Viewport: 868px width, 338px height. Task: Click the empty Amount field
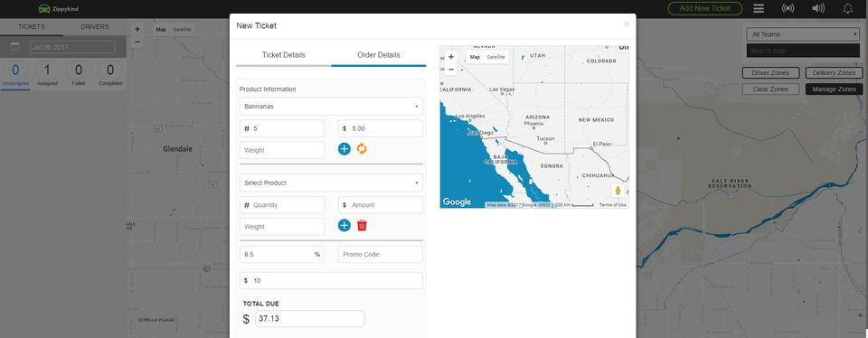coord(381,204)
